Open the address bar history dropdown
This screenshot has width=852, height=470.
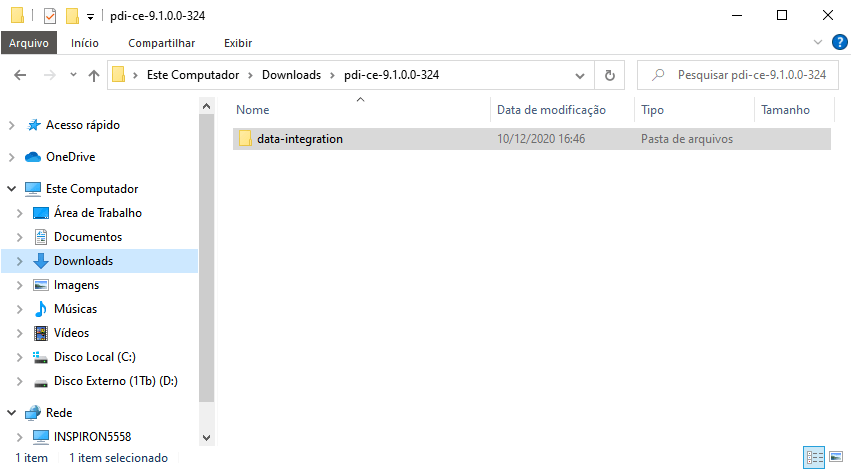(x=580, y=75)
